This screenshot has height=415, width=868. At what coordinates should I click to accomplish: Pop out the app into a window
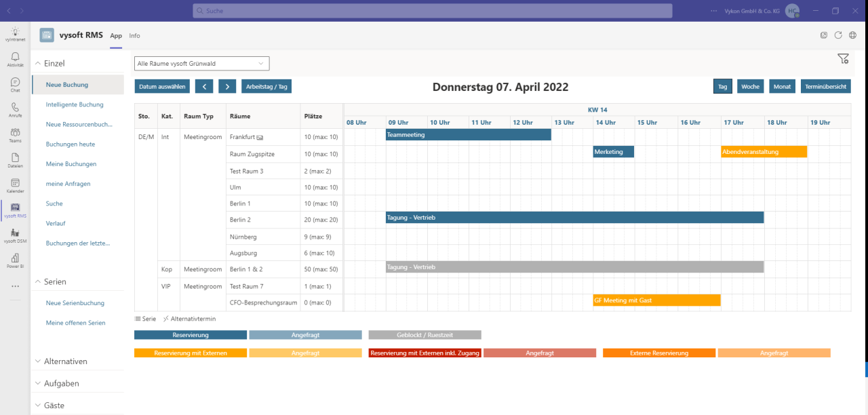tap(823, 35)
